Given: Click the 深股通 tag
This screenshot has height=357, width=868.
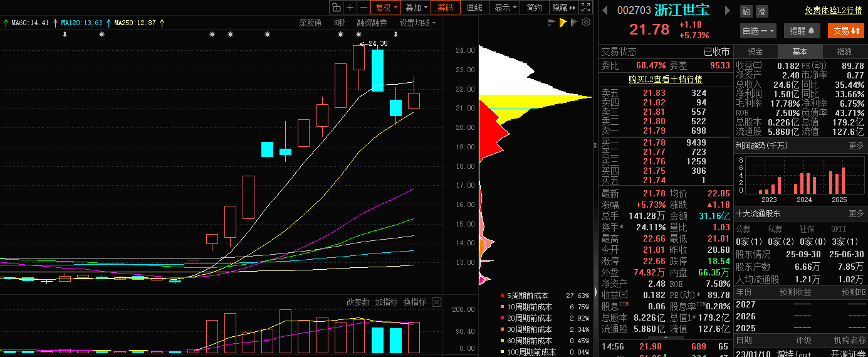Looking at the screenshot, I should coord(310,23).
